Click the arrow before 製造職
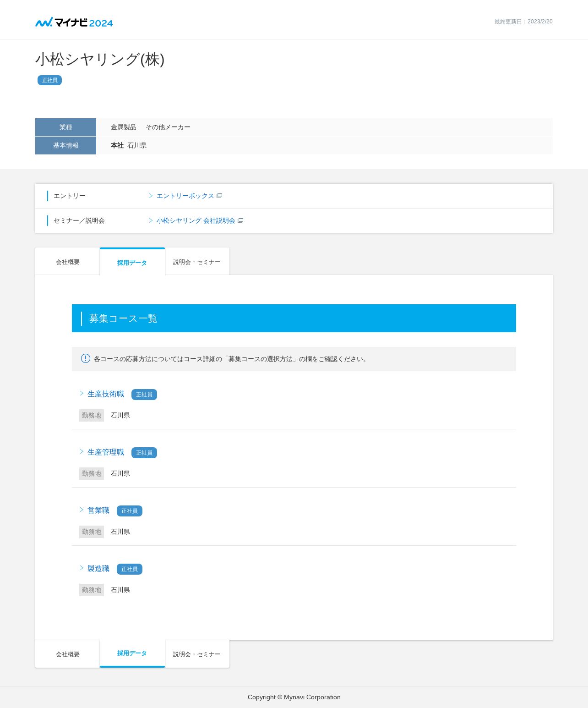This screenshot has width=588, height=708. coord(82,568)
